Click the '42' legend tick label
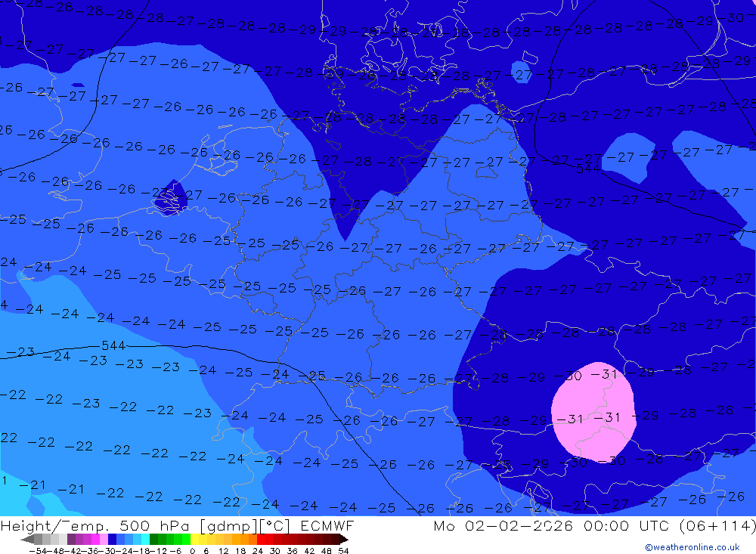The height and width of the screenshot is (554, 756). 309,551
